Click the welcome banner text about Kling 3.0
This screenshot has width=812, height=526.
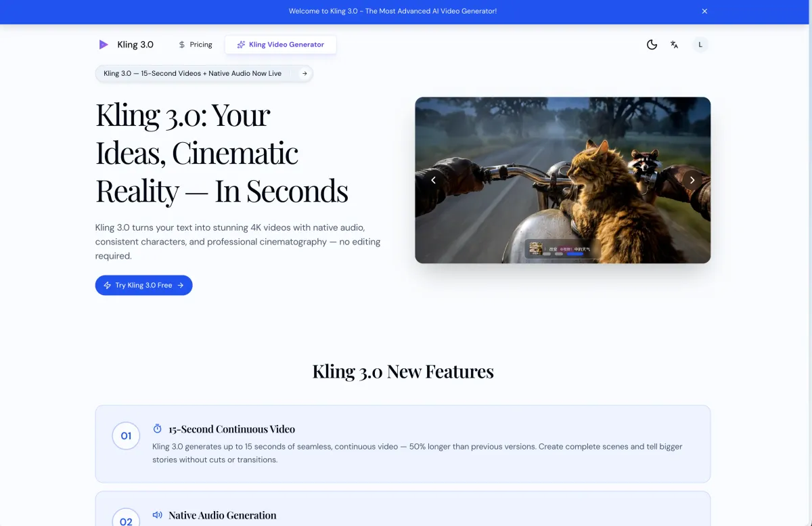pyautogui.click(x=392, y=11)
